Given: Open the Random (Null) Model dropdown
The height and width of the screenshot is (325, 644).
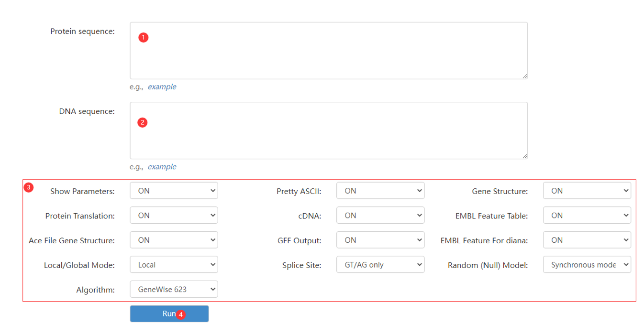Looking at the screenshot, I should coord(587,265).
